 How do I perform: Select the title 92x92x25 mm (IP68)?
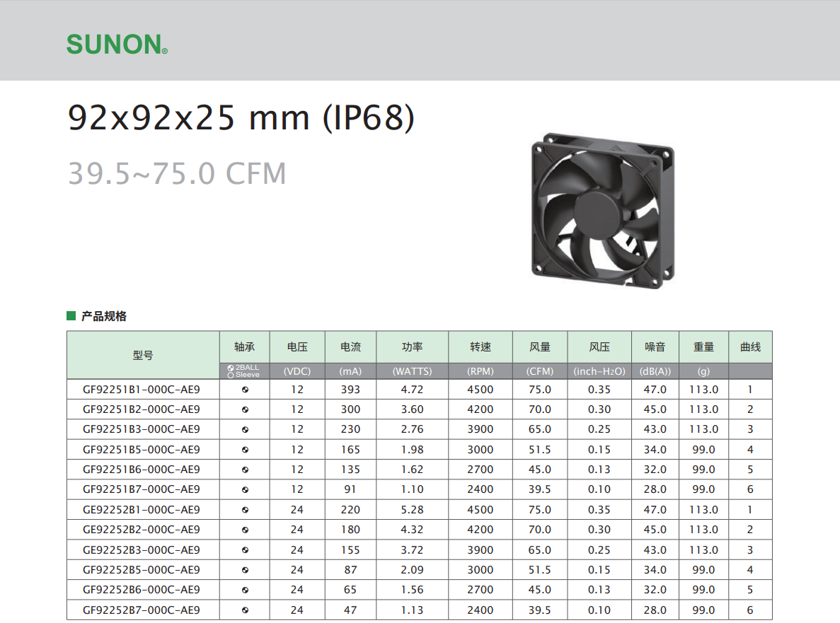tap(241, 118)
